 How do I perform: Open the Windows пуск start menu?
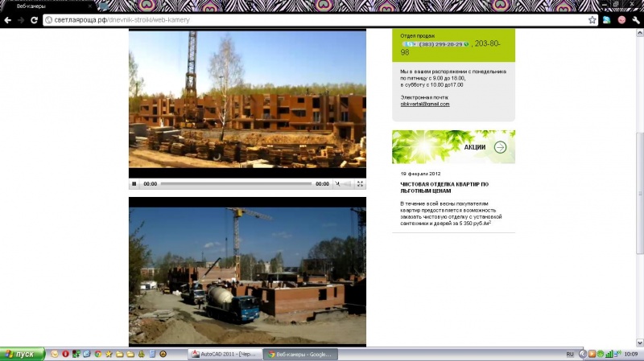tap(22, 354)
